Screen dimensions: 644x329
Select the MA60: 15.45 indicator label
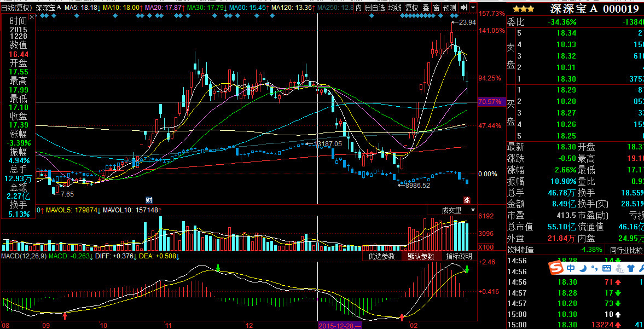tap(249, 8)
